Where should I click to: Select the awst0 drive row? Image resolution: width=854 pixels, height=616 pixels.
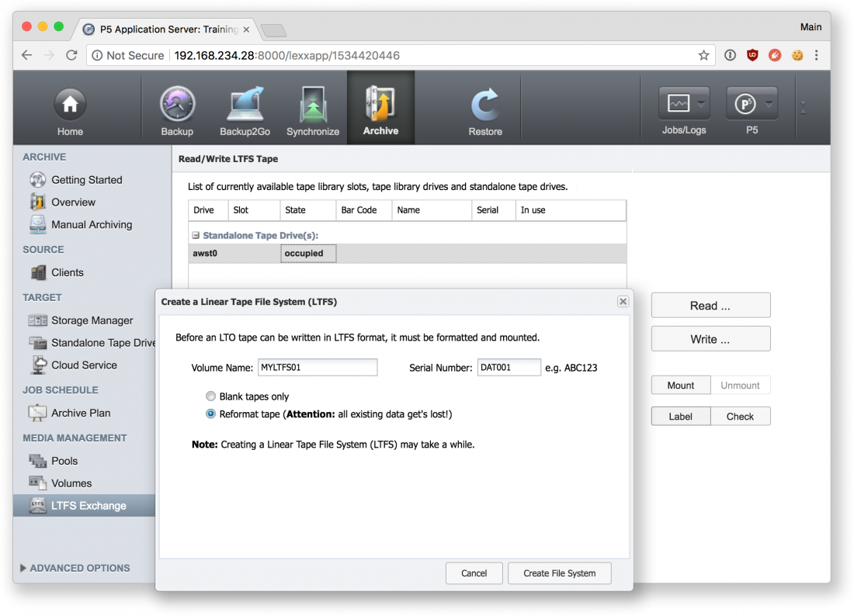click(407, 253)
